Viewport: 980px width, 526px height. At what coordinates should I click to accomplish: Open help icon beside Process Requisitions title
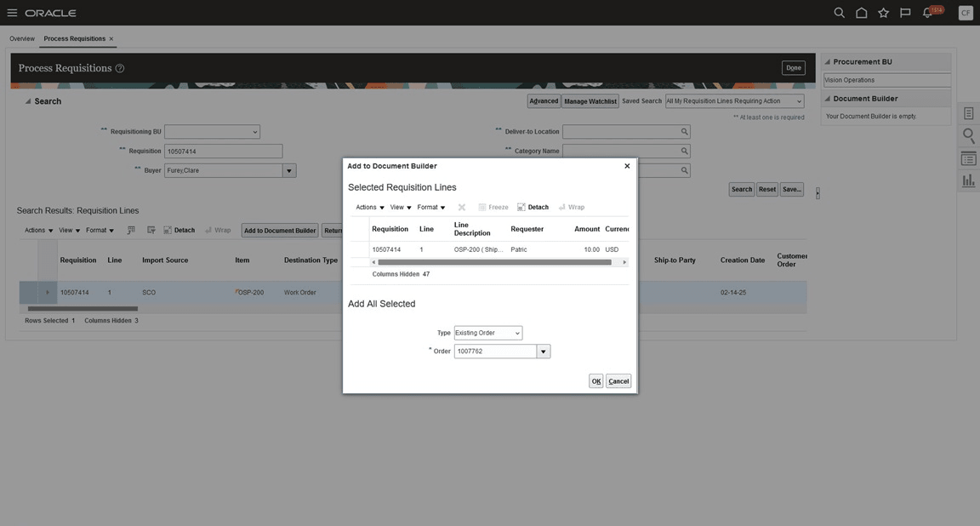(119, 68)
